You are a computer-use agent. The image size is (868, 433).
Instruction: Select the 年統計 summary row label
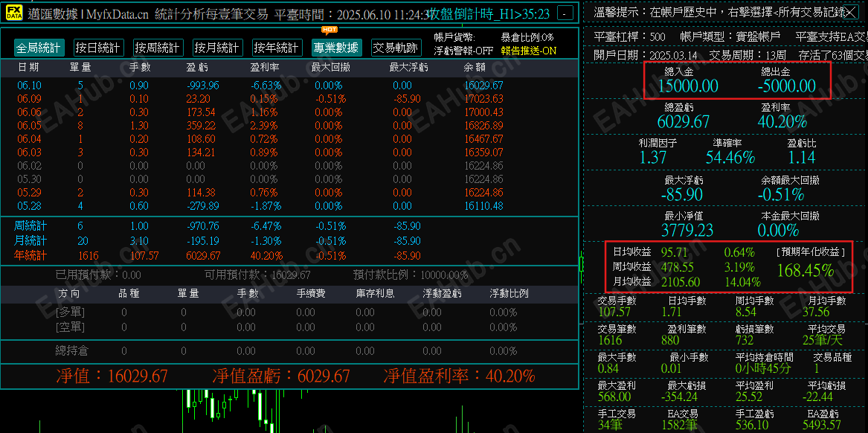pyautogui.click(x=30, y=256)
